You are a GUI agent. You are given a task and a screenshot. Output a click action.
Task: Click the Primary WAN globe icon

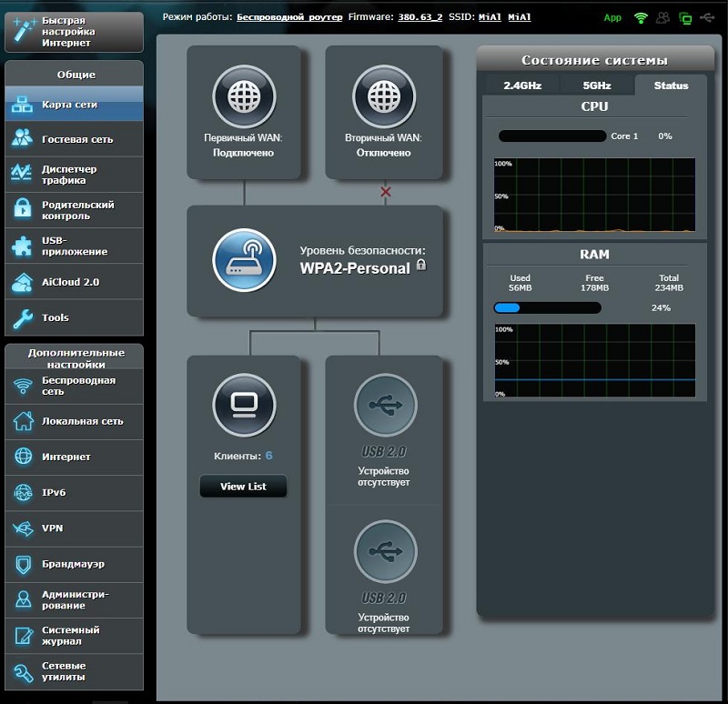pos(244,96)
